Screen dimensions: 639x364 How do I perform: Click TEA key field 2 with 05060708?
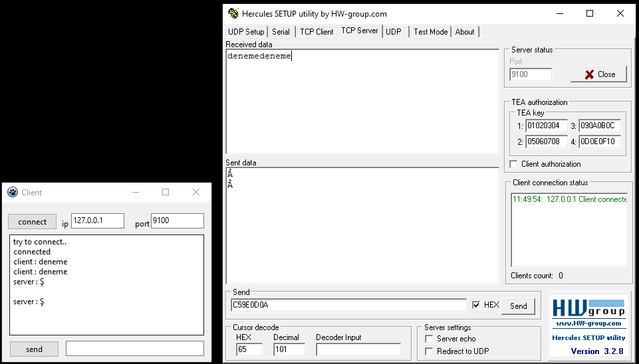pos(546,141)
